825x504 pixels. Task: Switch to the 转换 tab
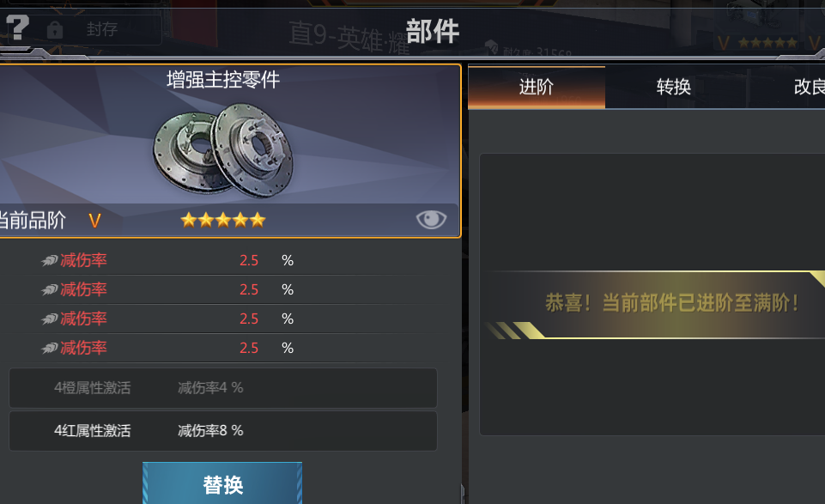tap(673, 88)
